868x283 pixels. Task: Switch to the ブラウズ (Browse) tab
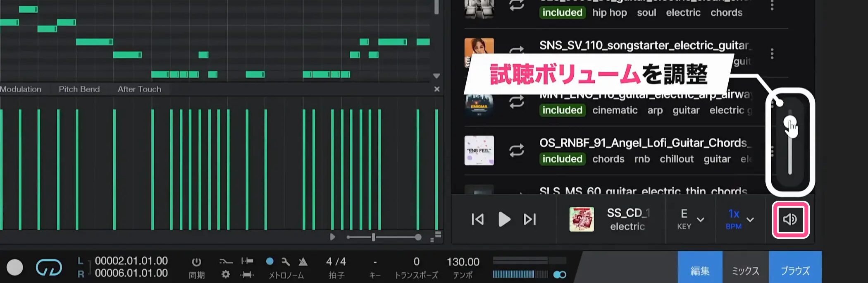[x=795, y=271]
